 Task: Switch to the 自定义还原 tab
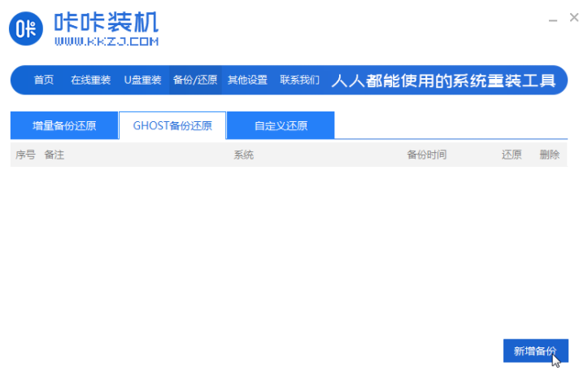pyautogui.click(x=281, y=125)
